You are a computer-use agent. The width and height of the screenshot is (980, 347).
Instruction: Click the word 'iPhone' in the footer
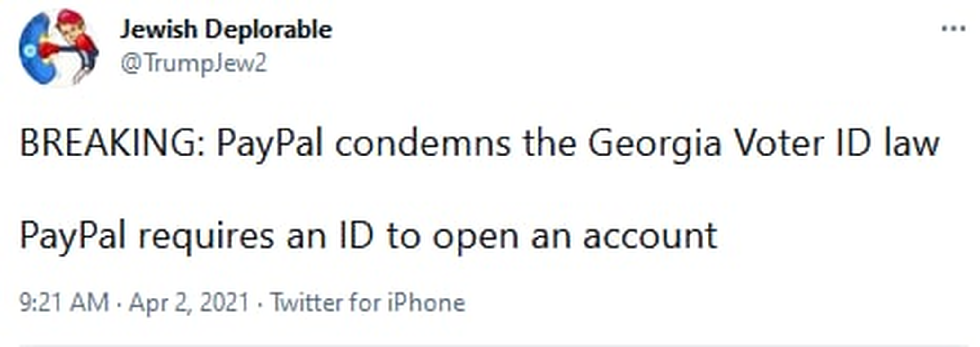point(426,303)
